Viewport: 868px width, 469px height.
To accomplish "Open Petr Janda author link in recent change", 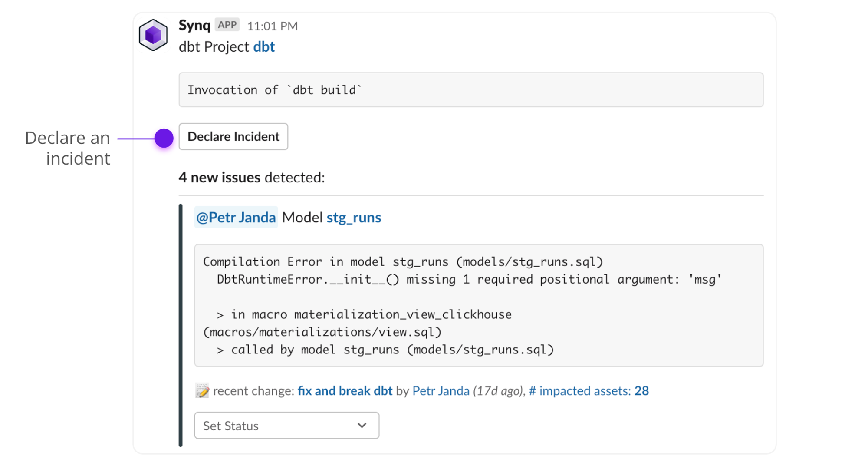I will point(441,391).
